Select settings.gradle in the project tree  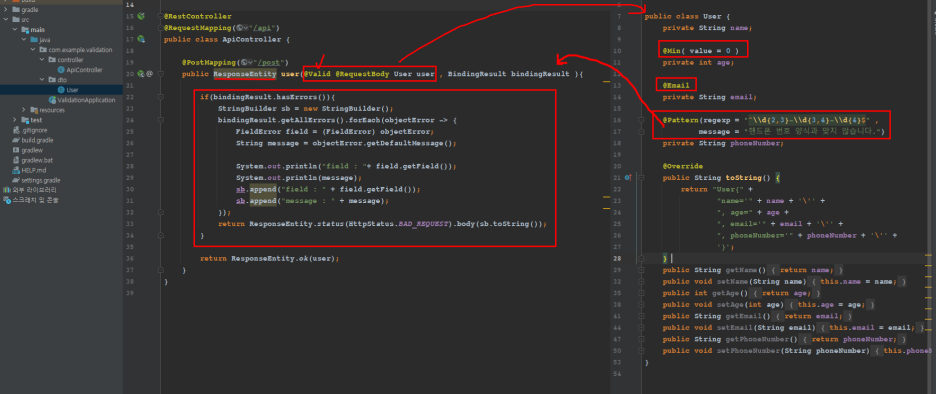(41, 180)
